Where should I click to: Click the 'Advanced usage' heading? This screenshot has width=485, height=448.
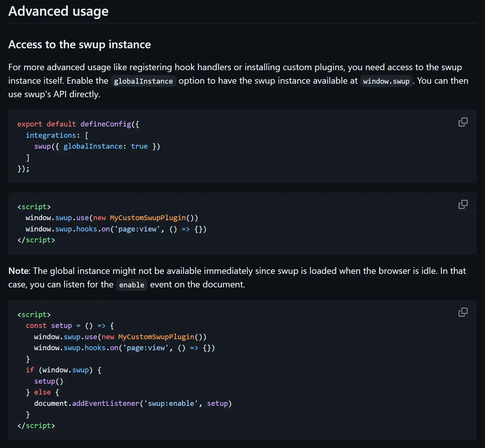pyautogui.click(x=58, y=11)
